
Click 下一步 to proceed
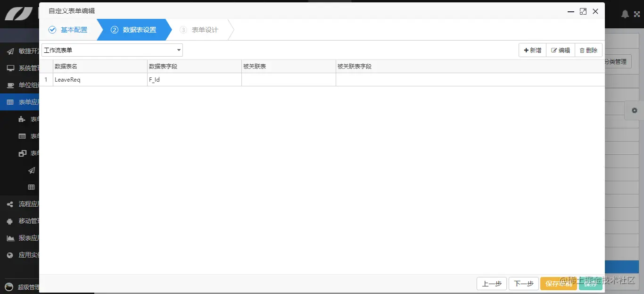[523, 284]
